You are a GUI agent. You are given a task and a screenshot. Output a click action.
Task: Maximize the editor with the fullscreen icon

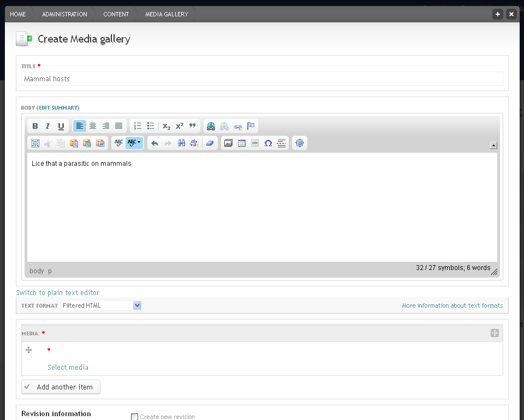300,143
